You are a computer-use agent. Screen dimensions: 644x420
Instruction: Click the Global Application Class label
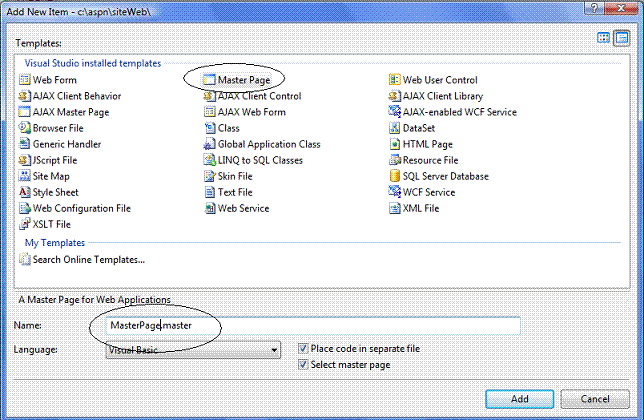click(269, 144)
